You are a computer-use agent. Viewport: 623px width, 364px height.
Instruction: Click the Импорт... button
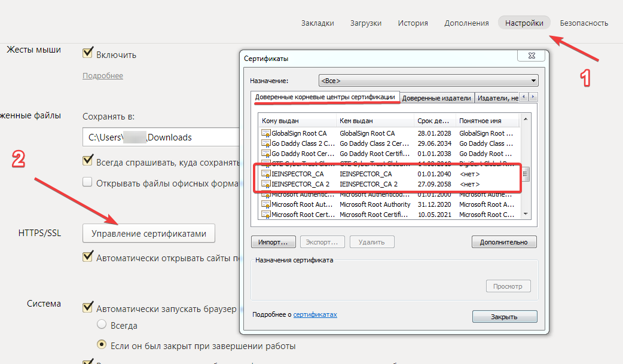(273, 242)
